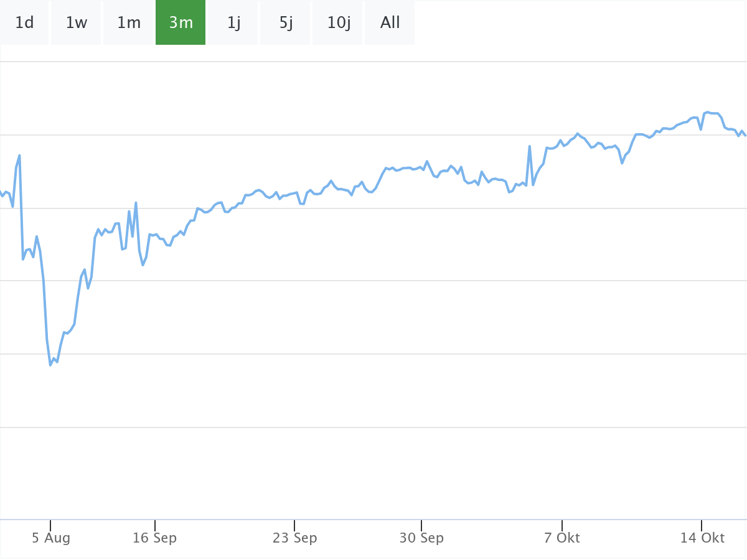Click the early peak before the August crash
Screen dimensions: 747x560
click(20, 155)
